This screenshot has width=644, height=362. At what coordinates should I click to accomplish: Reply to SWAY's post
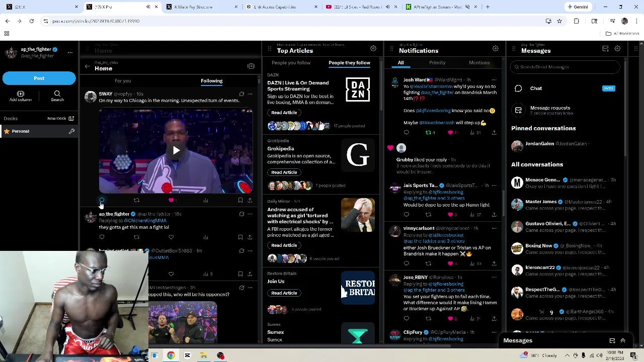point(102,200)
